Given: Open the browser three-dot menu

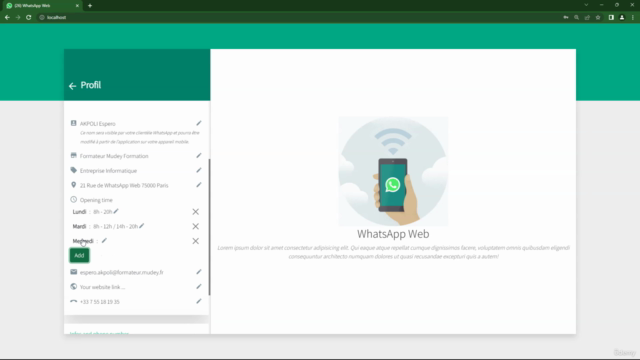Looking at the screenshot, I should (x=633, y=17).
